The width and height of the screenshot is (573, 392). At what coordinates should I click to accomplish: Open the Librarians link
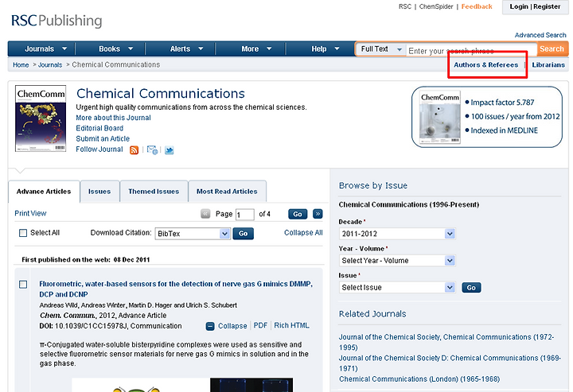point(548,65)
